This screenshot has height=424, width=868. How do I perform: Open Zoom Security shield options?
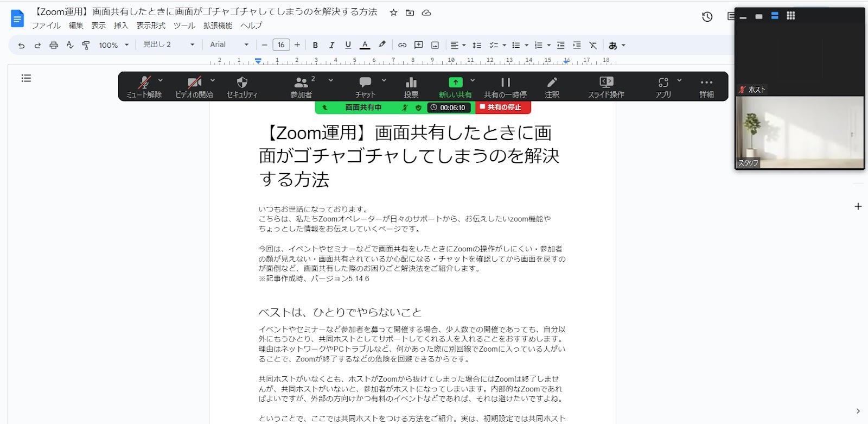point(242,87)
